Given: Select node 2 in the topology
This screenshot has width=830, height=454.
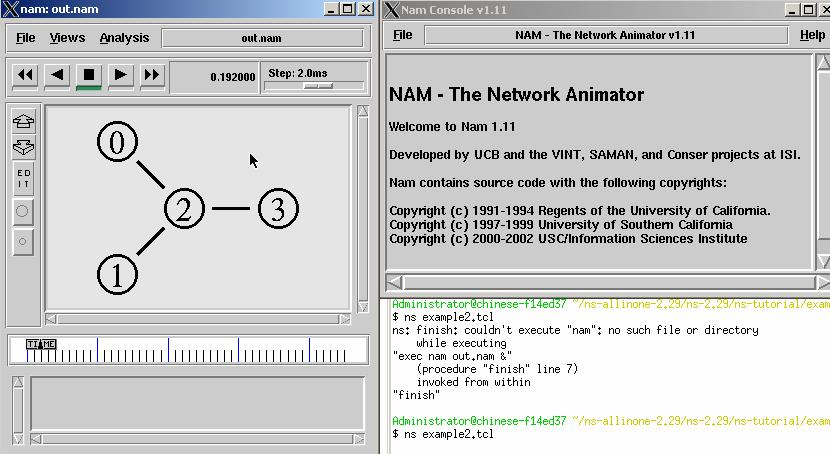Looking at the screenshot, I should point(184,208).
